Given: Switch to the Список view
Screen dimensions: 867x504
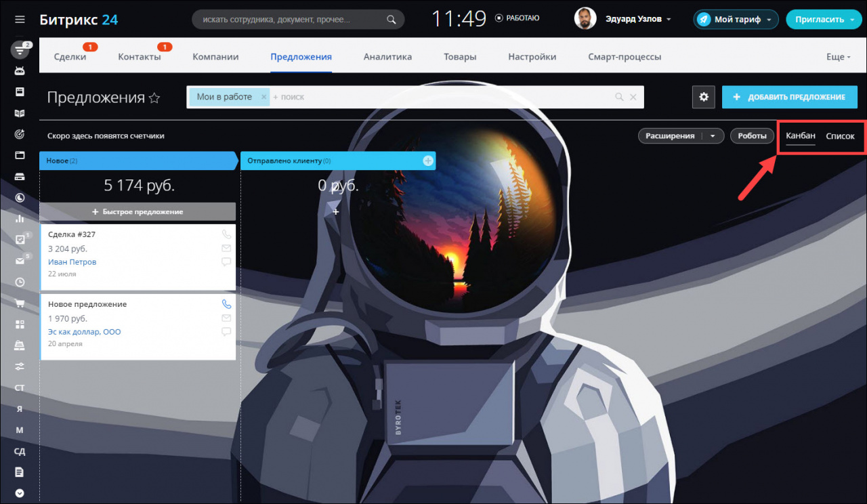Looking at the screenshot, I should tap(840, 136).
